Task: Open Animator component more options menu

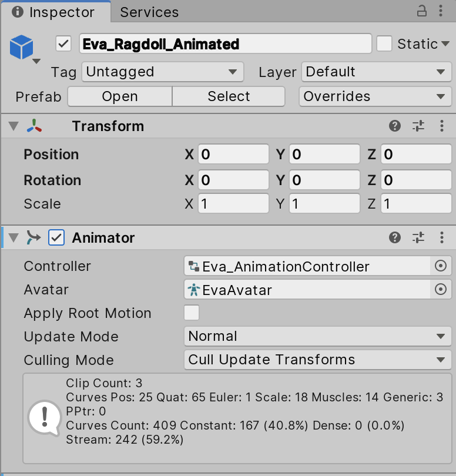Action: 442,237
